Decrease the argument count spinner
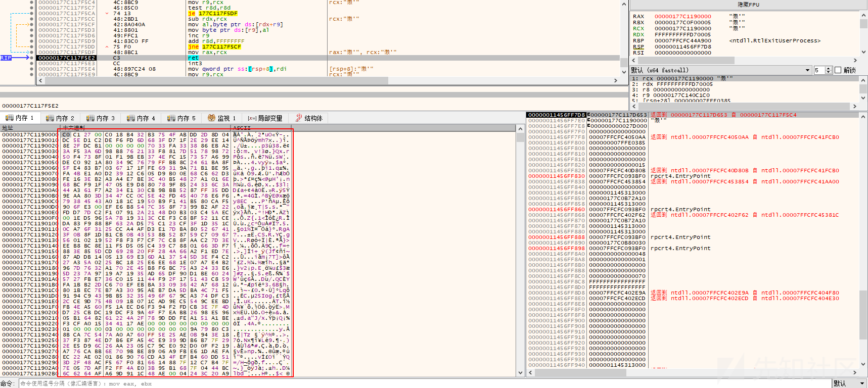The width and height of the screenshot is (868, 388). (x=828, y=72)
